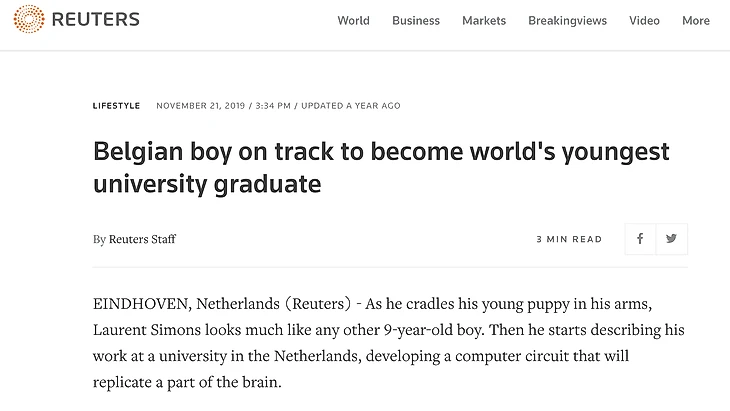Image resolution: width=730 pixels, height=411 pixels.
Task: Click the Belgian boy article headline
Action: pyautogui.click(x=381, y=168)
